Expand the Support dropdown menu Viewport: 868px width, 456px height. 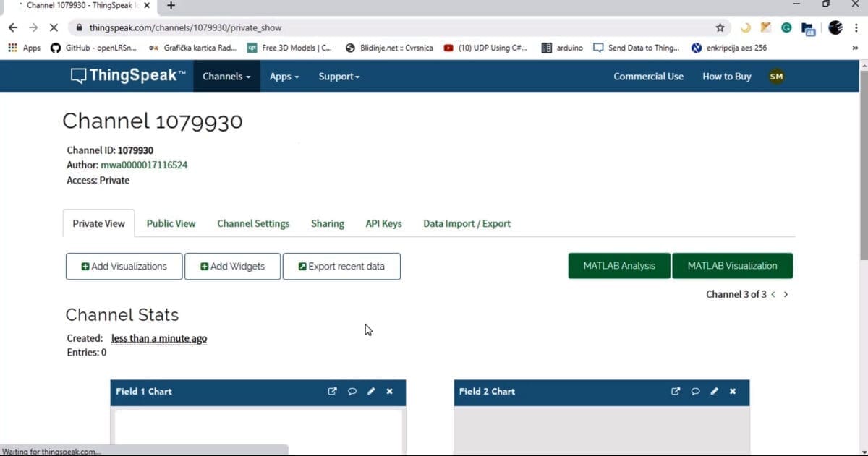(x=339, y=77)
